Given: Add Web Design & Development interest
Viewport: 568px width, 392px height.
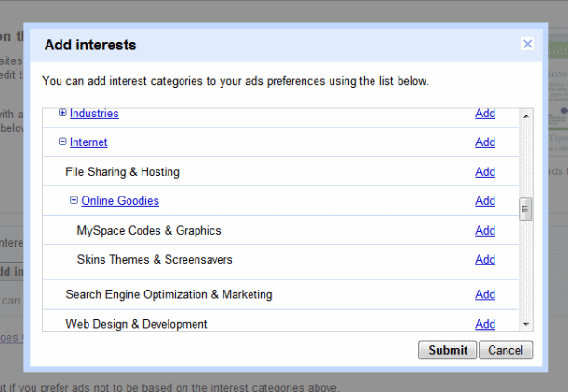Looking at the screenshot, I should pos(484,324).
